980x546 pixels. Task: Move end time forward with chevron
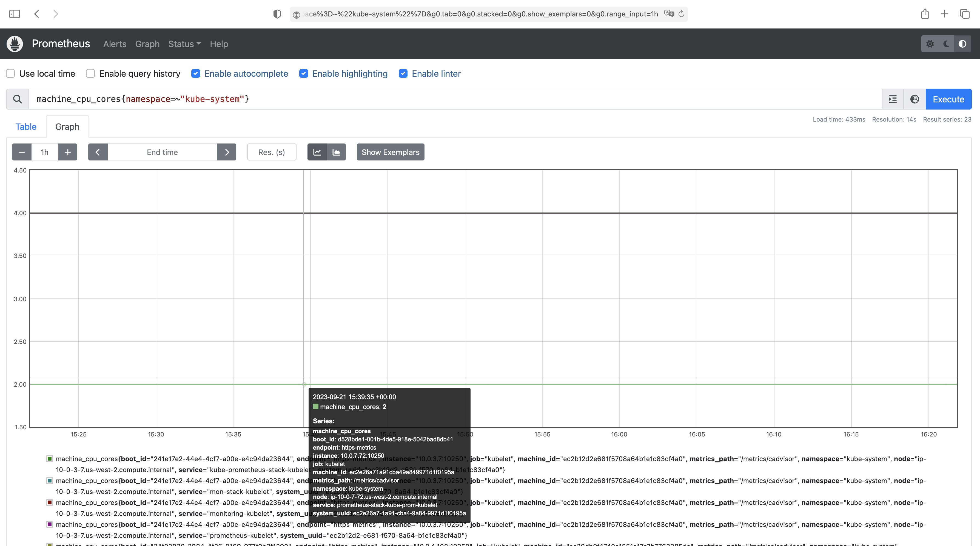pos(227,152)
